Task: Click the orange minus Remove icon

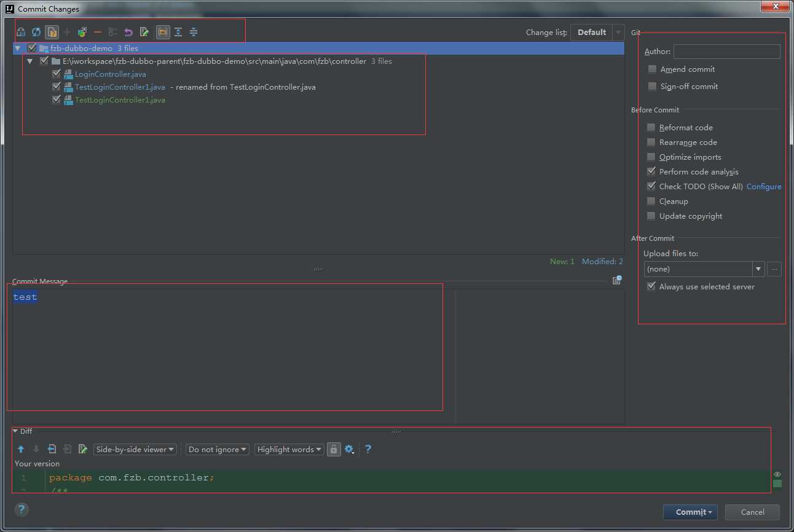Action: click(x=98, y=32)
